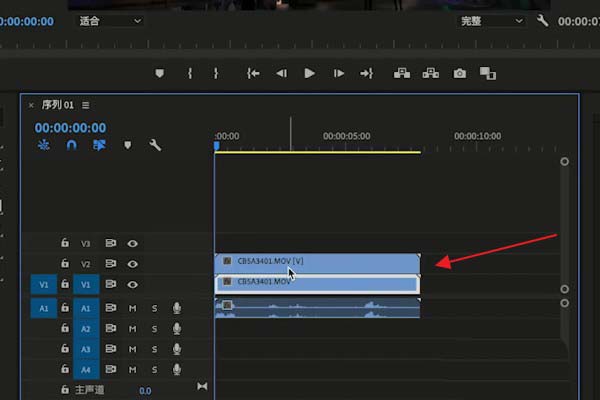Toggle track V3 output eye icon

(132, 243)
